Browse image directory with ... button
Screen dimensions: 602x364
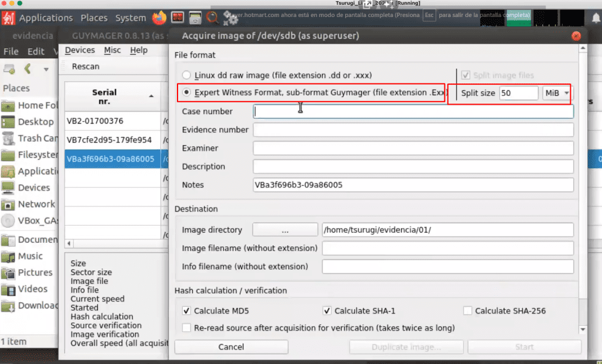(x=285, y=230)
